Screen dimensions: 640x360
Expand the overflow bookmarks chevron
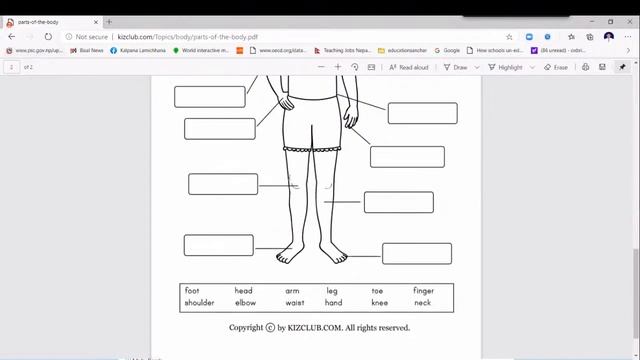(628, 50)
